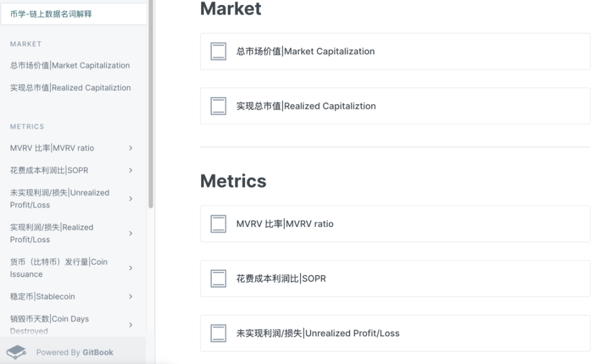Click the page icon on Realized Capitaliztion card
600x364 pixels.
(219, 106)
